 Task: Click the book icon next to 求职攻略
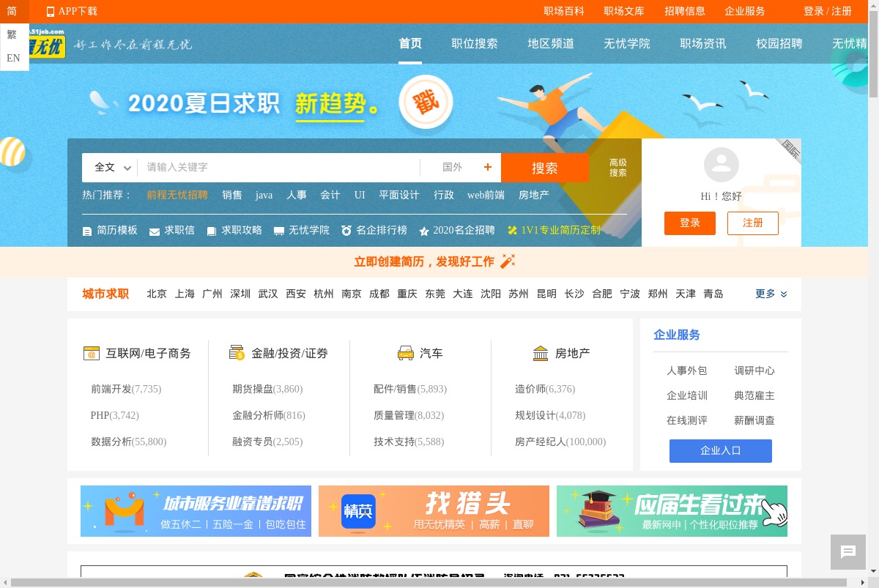click(212, 231)
